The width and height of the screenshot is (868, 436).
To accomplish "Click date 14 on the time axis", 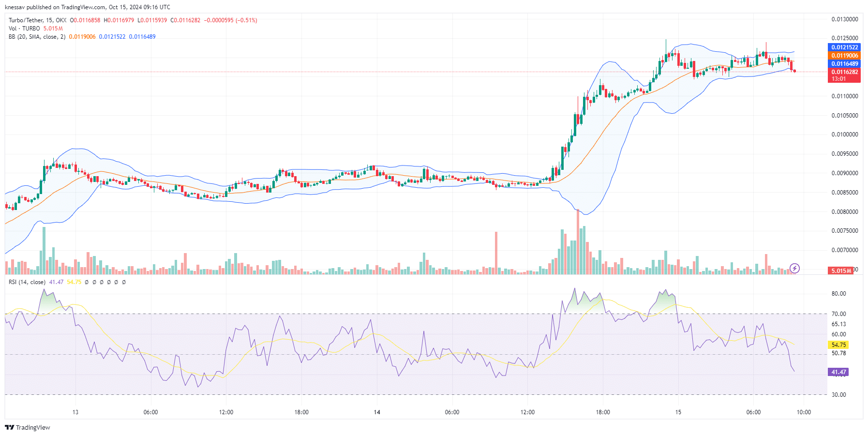I will click(x=377, y=412).
